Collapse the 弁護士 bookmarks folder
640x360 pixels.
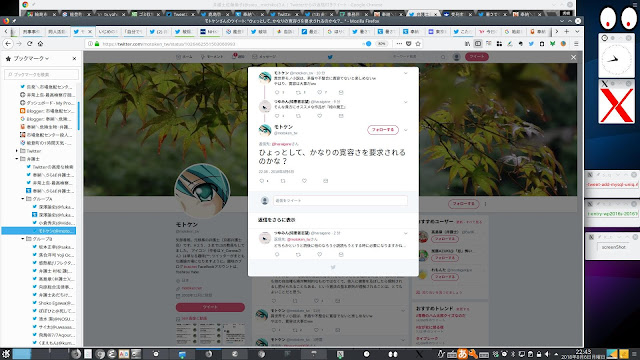[x=17, y=159]
